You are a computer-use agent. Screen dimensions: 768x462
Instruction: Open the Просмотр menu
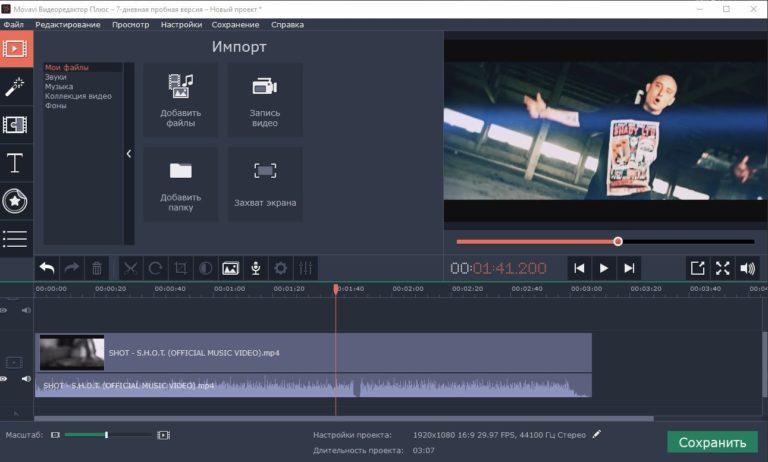130,24
